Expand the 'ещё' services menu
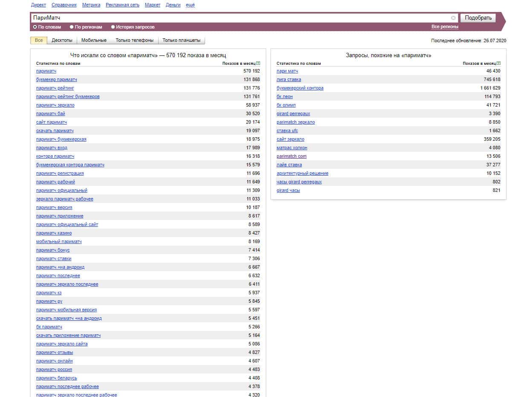Viewport: 532px width, 397px height. pyautogui.click(x=190, y=5)
